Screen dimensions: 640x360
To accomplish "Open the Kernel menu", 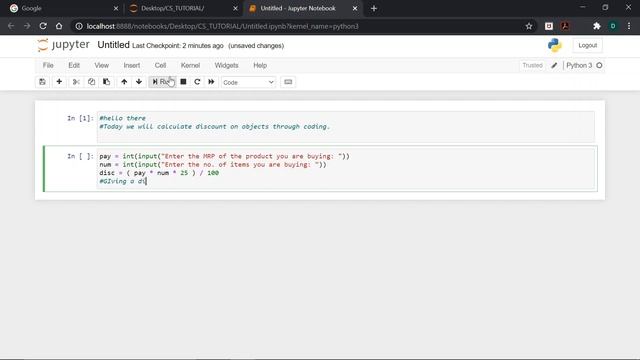I will [190, 65].
